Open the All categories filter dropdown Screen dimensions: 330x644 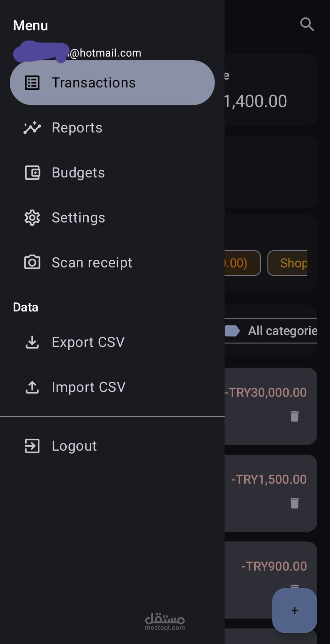point(277,331)
